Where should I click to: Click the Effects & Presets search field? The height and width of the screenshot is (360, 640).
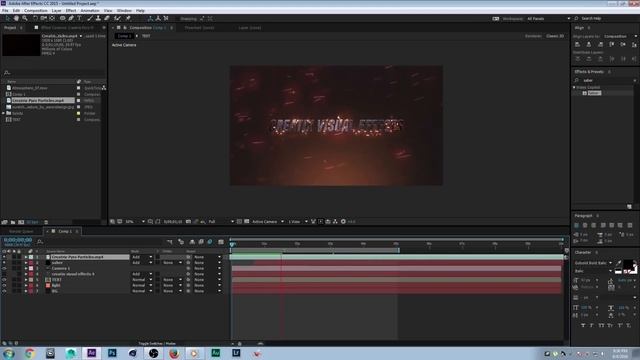point(605,80)
